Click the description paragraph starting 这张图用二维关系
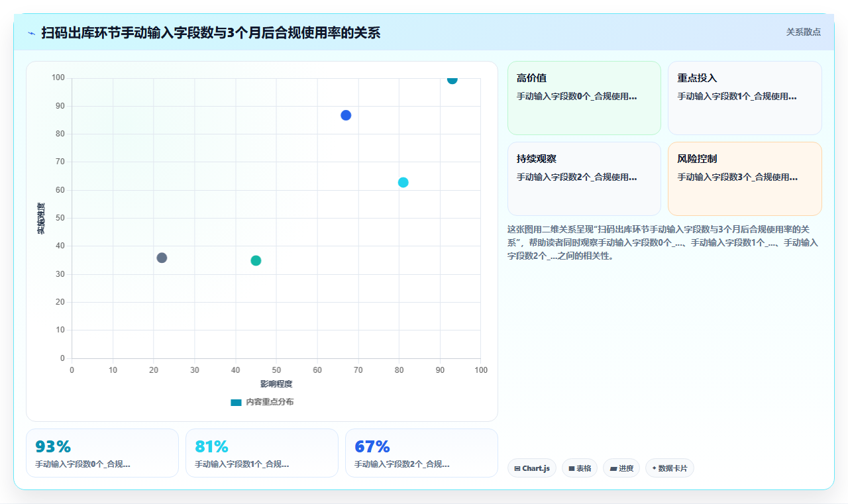The height and width of the screenshot is (504, 848). coord(663,242)
